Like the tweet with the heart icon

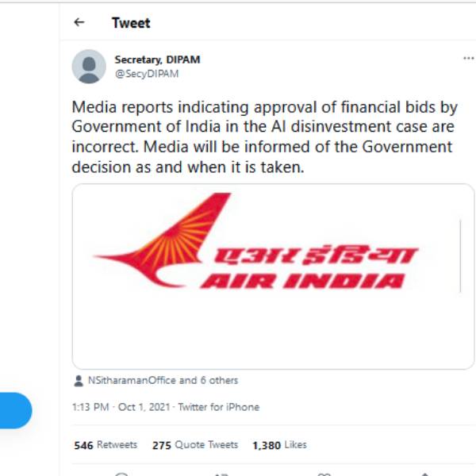[323, 474]
